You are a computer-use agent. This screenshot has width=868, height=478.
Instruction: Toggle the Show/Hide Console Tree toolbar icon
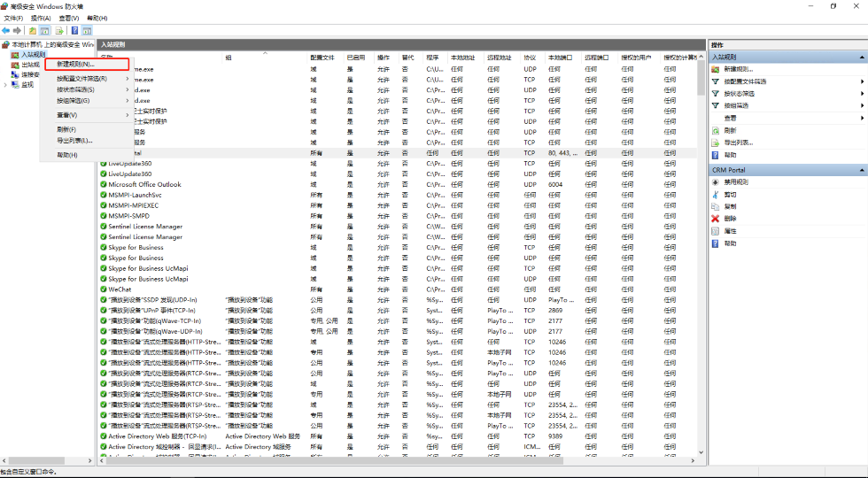click(x=45, y=30)
